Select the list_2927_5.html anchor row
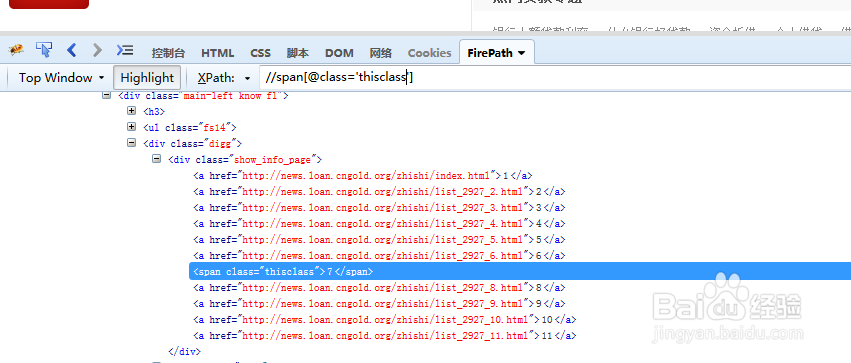851x363 pixels. coord(379,239)
